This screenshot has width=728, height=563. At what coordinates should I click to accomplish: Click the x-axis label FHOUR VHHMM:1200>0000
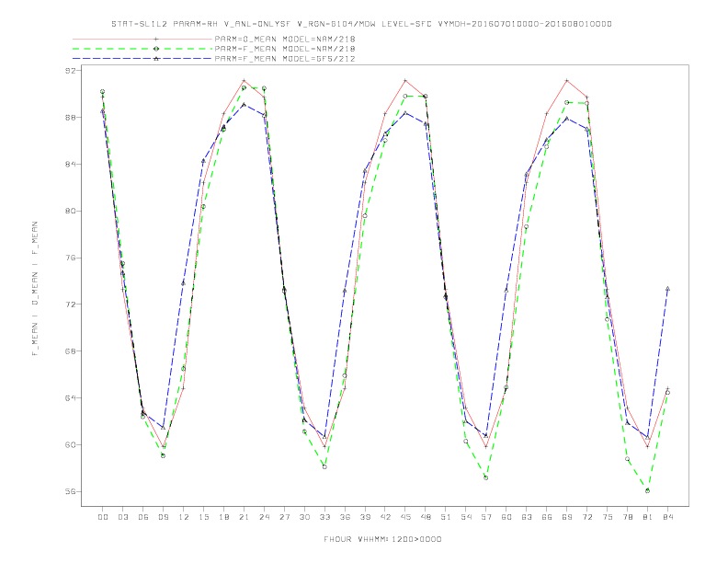(382, 539)
